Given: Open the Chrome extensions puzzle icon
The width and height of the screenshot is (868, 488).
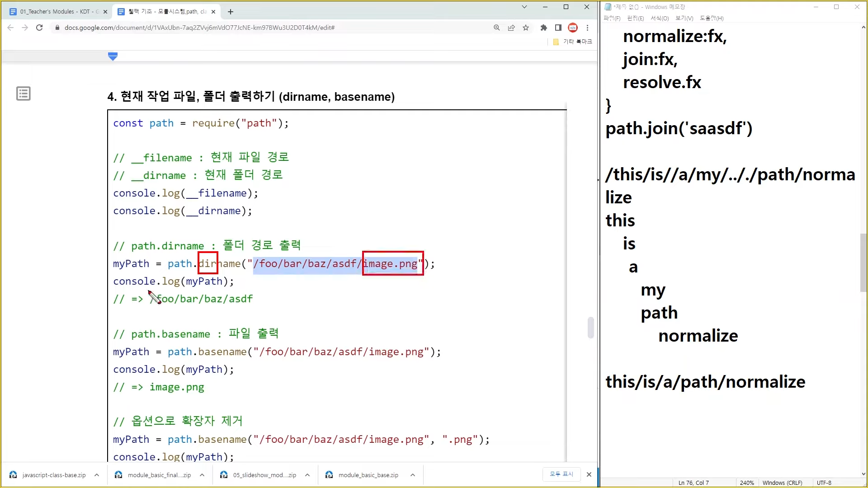Looking at the screenshot, I should [x=543, y=28].
